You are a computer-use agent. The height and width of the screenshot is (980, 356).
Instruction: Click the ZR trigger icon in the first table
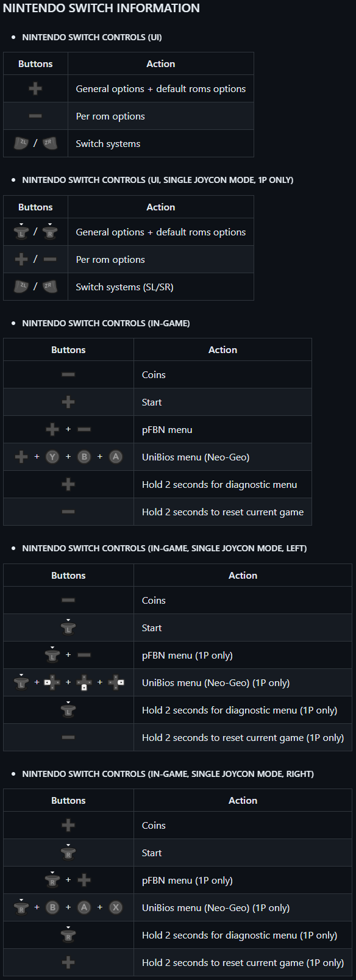tap(50, 143)
